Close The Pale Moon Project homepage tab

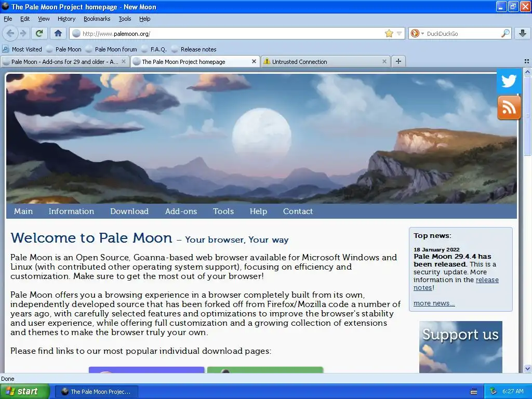click(254, 61)
